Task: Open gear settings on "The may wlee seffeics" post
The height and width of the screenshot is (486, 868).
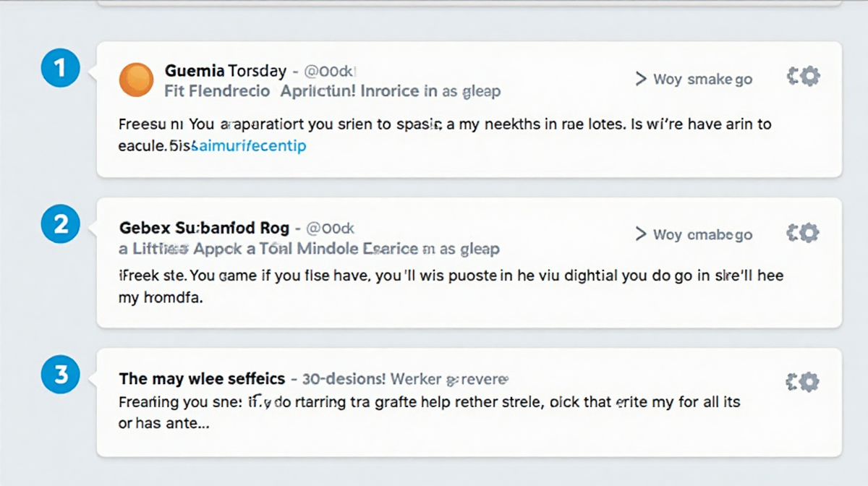Action: pos(803,382)
